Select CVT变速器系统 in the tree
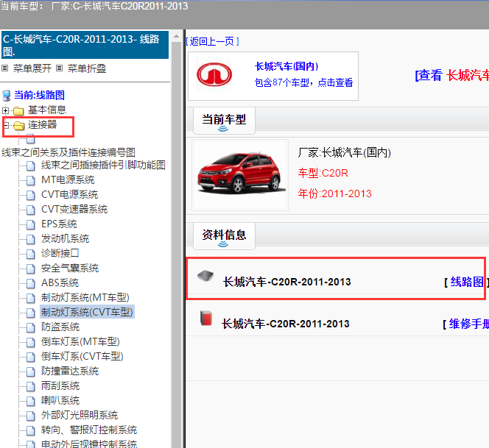Screen dimensions: 489x448 click(74, 210)
